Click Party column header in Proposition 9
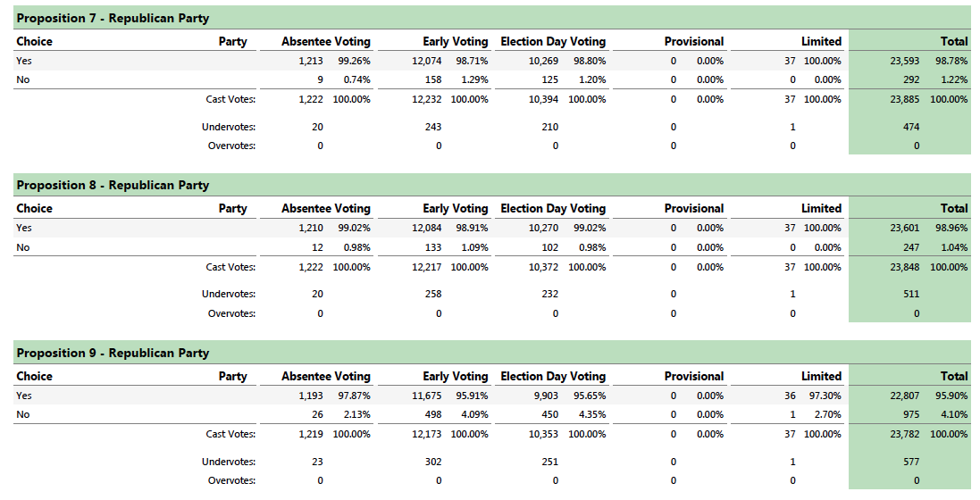The image size is (980, 500). coord(232,376)
